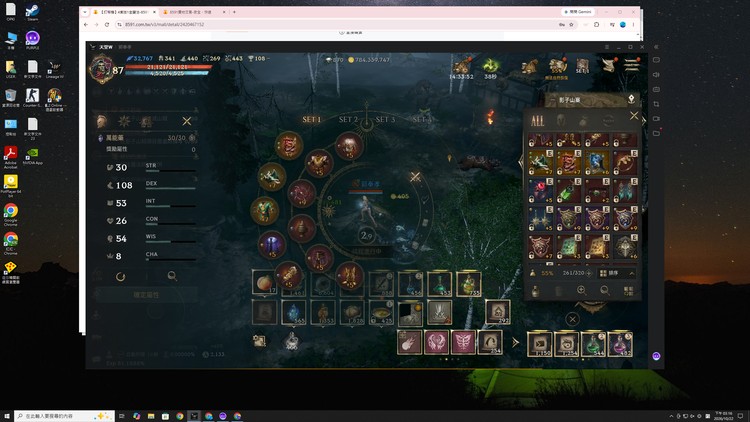The height and width of the screenshot is (422, 750).
Task: Click crossed swords icon near character
Action: point(415,177)
